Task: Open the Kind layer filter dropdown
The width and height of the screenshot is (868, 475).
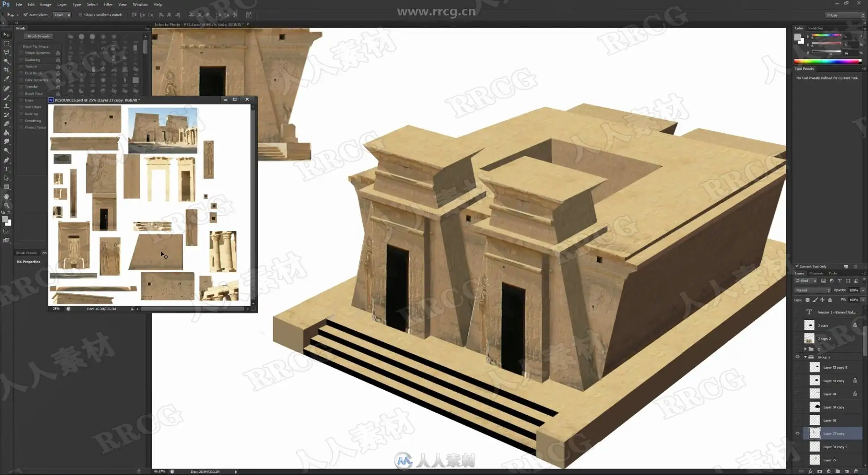Action: (806, 281)
